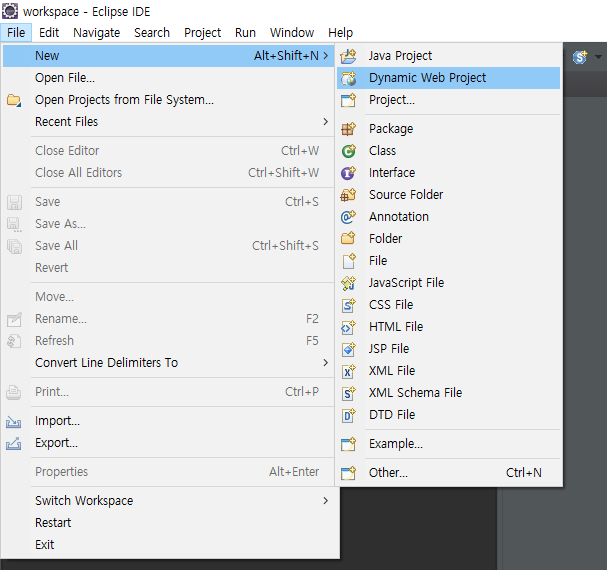This screenshot has width=607, height=570.
Task: Click the Import icon in File menu
Action: click(14, 421)
